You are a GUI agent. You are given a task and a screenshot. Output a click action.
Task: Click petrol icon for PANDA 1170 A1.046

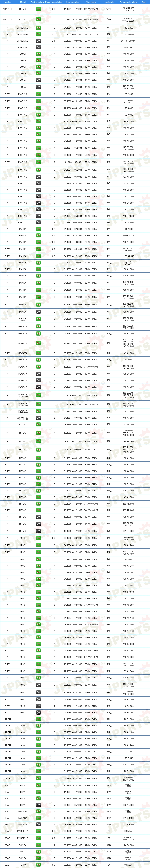pyautogui.click(x=38, y=256)
